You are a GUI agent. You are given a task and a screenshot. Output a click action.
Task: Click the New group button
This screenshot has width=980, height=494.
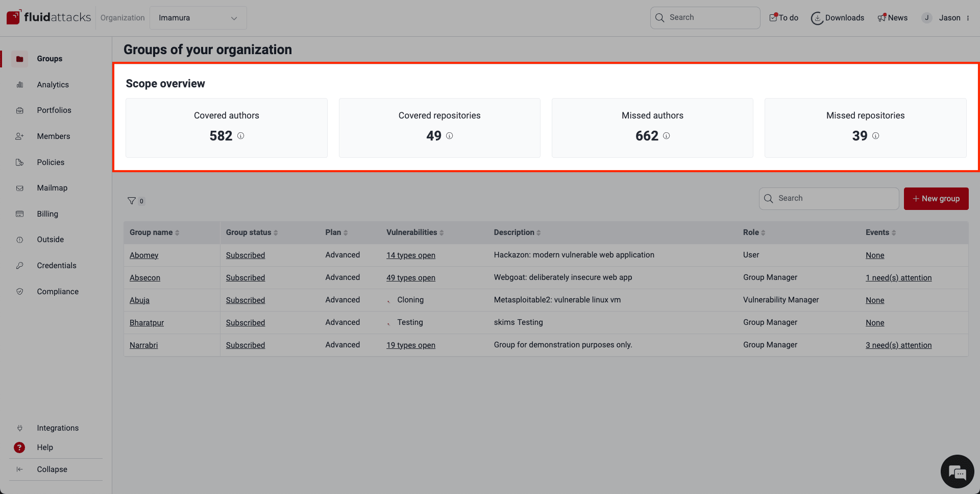pos(936,199)
